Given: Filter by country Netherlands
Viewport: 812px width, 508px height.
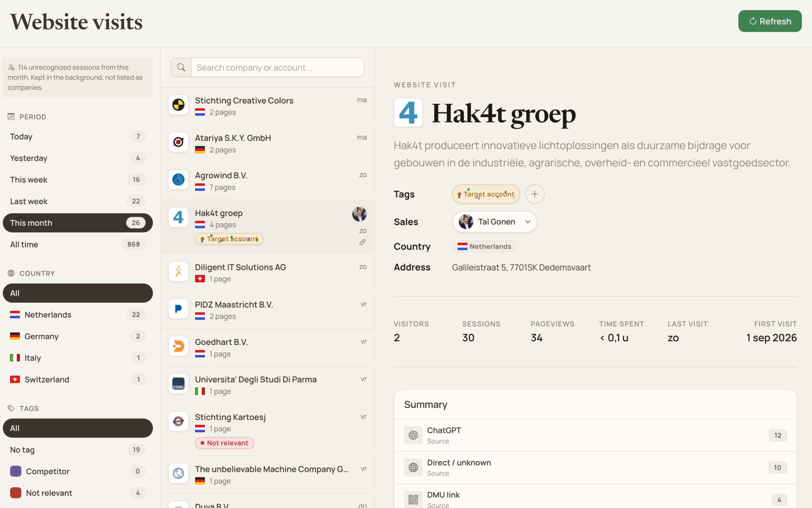Looking at the screenshot, I should (x=77, y=314).
